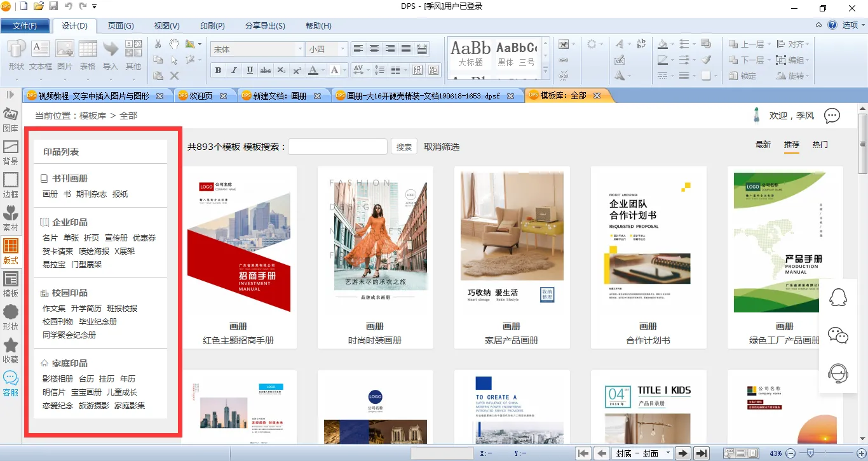
Task: Select the 素材 materials sidebar icon
Action: [x=11, y=217]
